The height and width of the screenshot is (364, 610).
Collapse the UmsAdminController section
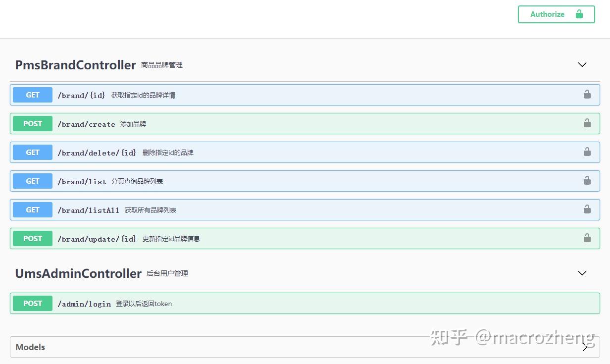582,273
